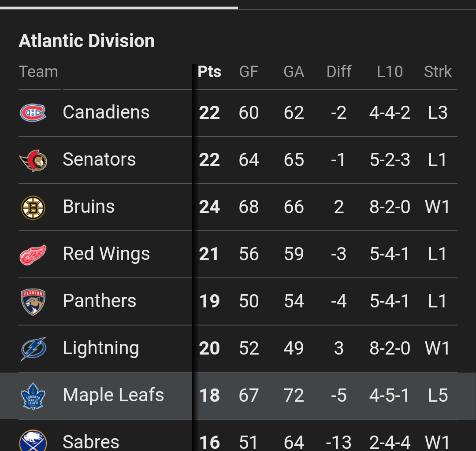
Task: Tap the Montreal Canadiens team logo
Action: coord(33,113)
